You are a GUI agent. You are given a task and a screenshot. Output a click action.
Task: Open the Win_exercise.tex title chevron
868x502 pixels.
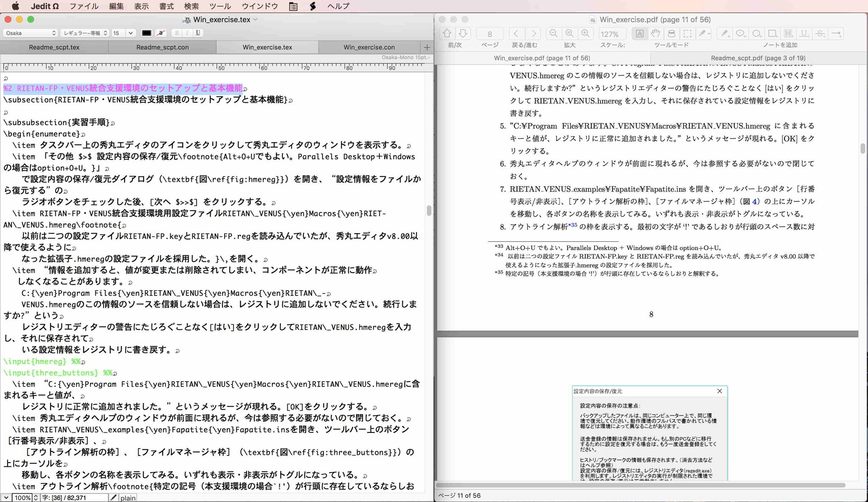click(x=255, y=19)
